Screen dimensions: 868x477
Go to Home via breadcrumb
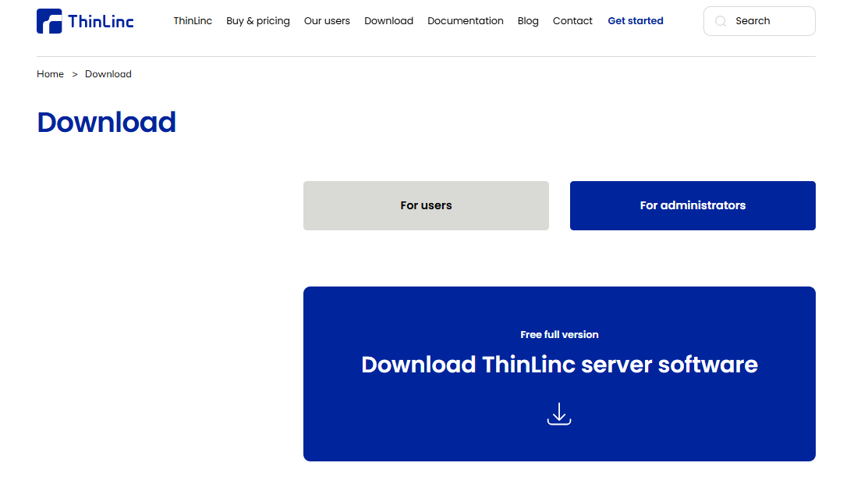pos(50,74)
